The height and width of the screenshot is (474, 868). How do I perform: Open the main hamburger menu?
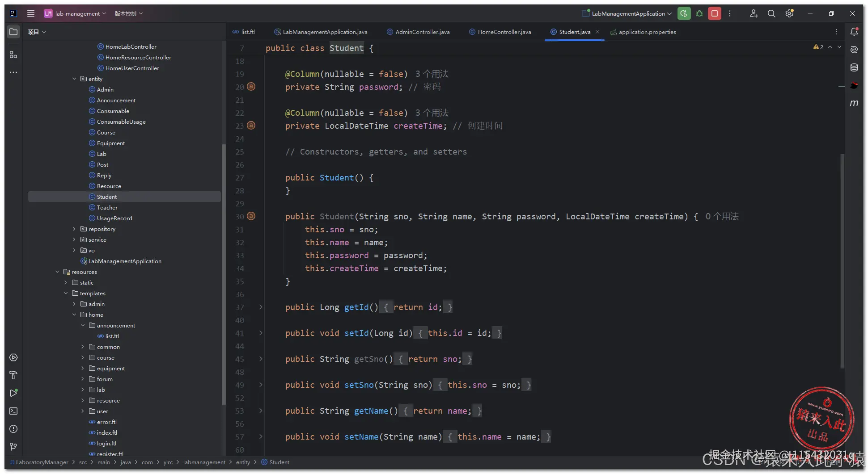click(x=31, y=13)
